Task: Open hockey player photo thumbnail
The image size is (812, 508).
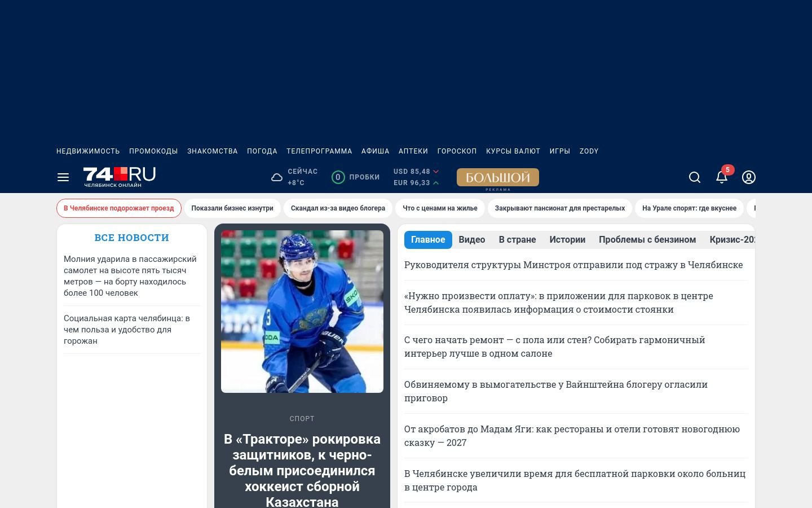Action: [302, 312]
